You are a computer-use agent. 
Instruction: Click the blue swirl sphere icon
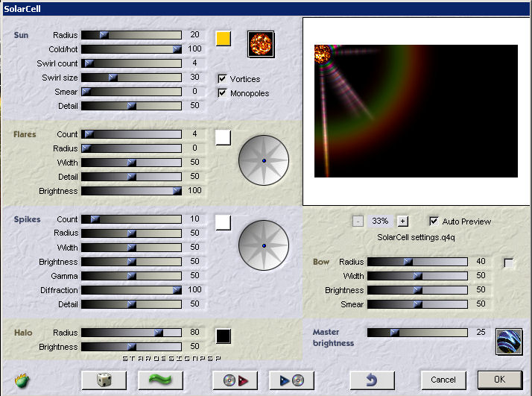tap(509, 342)
